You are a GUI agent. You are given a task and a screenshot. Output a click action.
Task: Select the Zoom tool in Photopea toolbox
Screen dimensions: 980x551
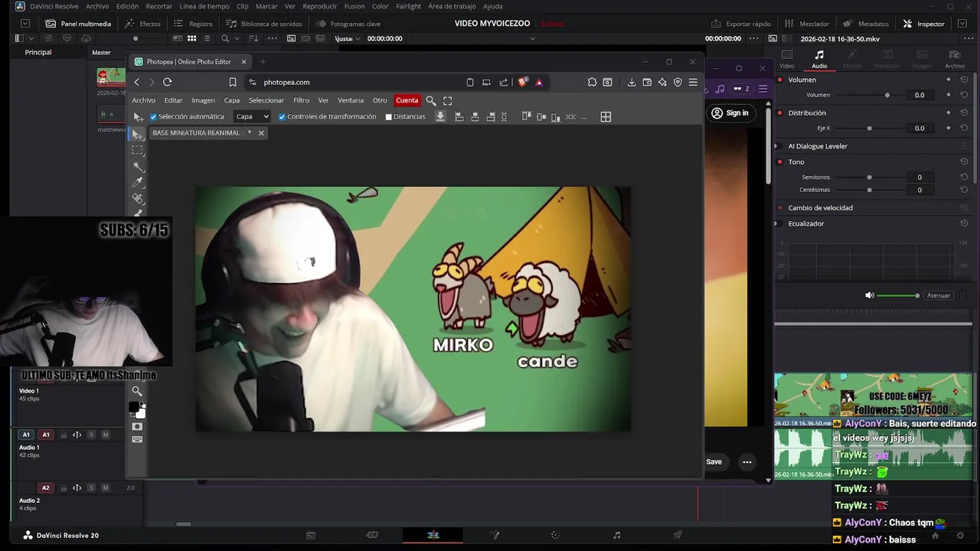(137, 391)
